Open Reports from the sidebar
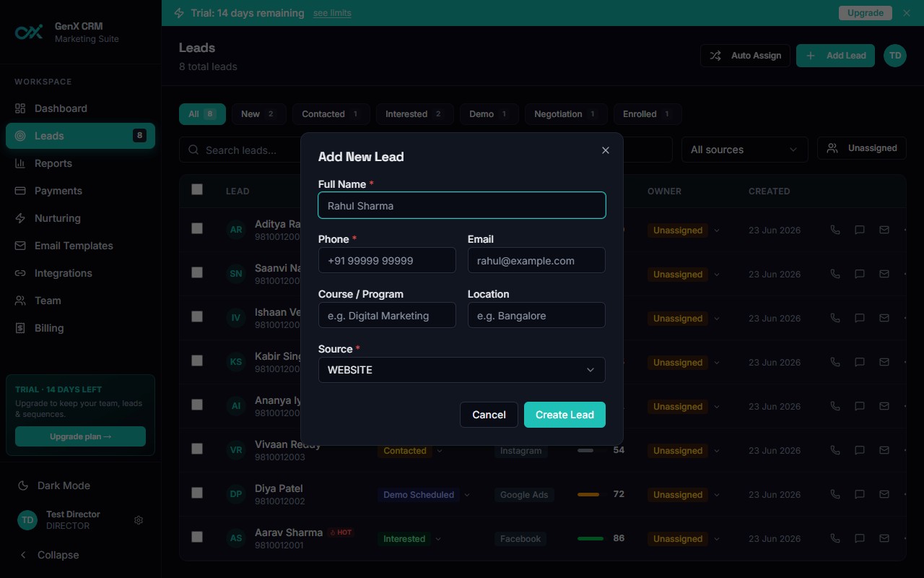924x578 pixels. [x=80, y=163]
